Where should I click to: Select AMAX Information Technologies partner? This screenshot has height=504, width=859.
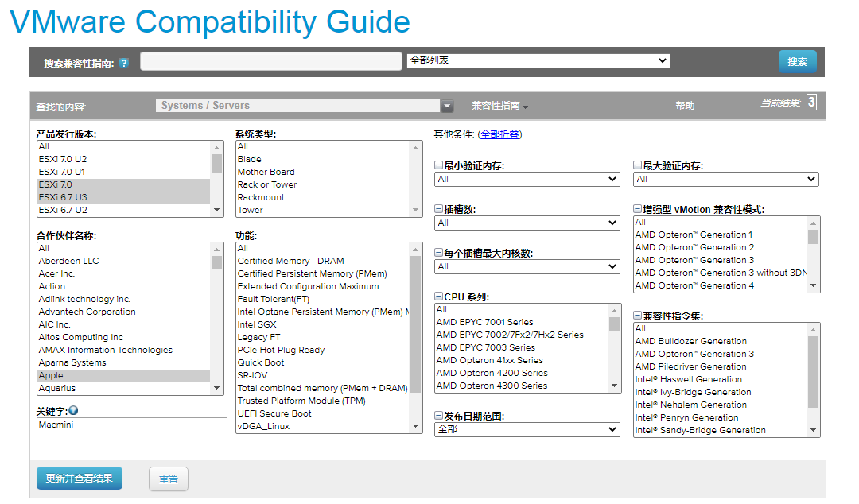(x=124, y=350)
